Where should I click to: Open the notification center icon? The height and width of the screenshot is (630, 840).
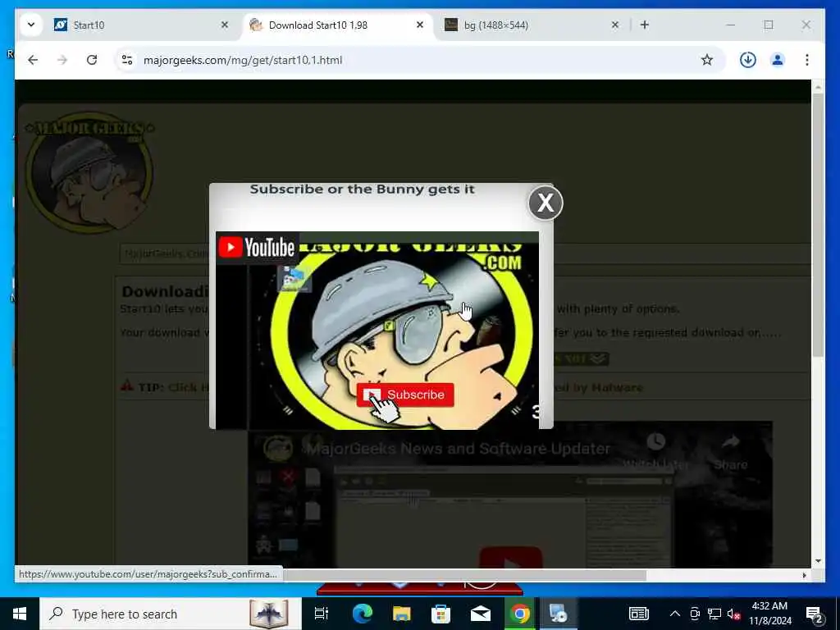click(815, 614)
